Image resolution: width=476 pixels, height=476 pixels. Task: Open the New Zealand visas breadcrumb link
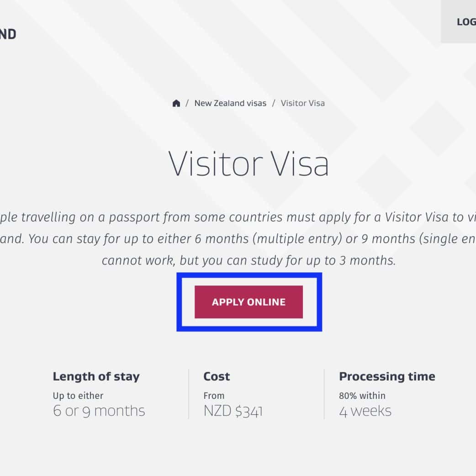point(230,103)
